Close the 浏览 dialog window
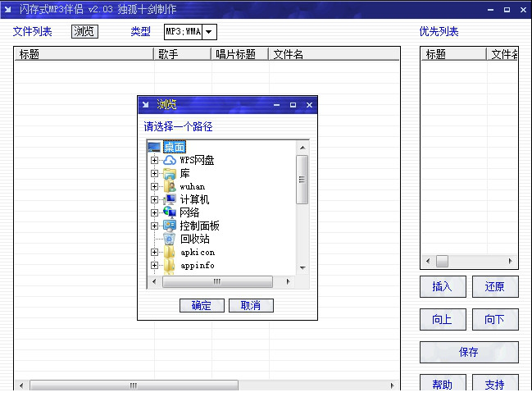 pos(309,105)
